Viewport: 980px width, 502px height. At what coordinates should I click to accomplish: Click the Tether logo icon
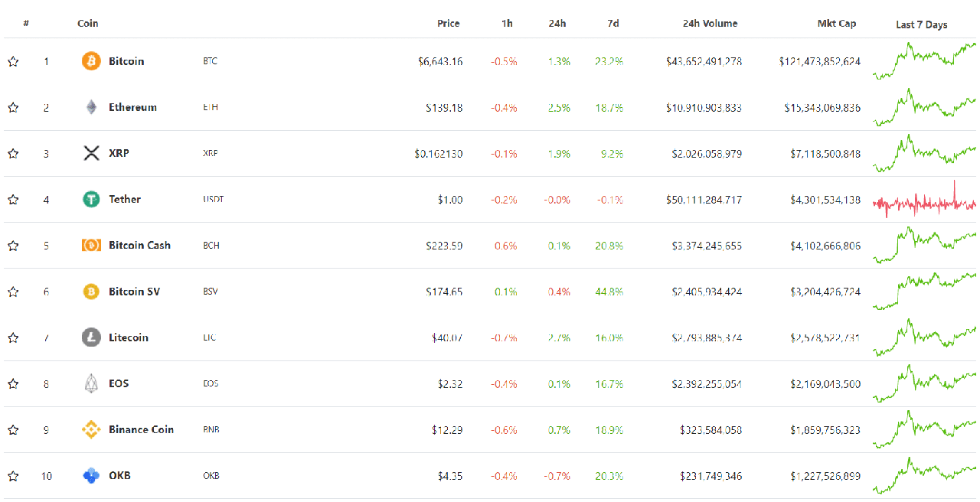(91, 199)
